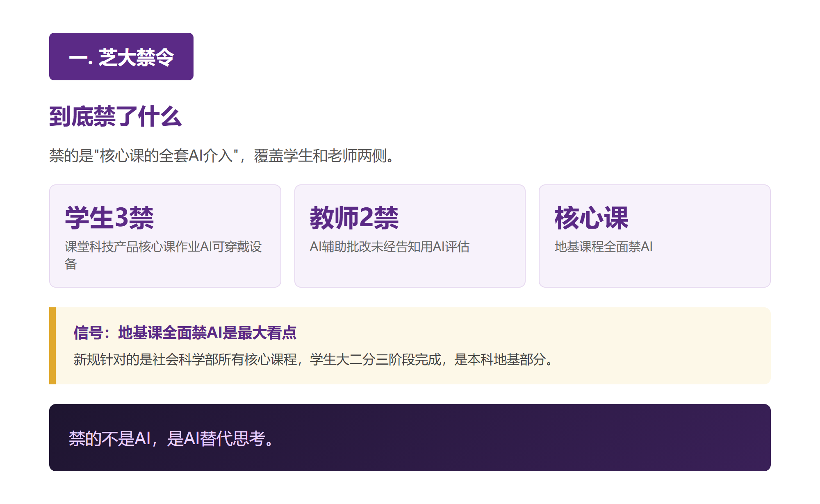
Task: Click the dark banner text 禁的不是AI，是AI替代思考。
Action: pyautogui.click(x=171, y=438)
